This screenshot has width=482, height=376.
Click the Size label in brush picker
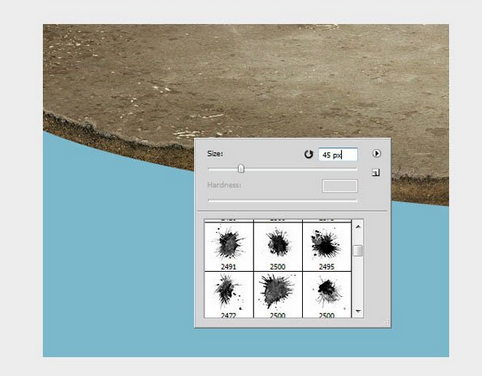click(215, 154)
